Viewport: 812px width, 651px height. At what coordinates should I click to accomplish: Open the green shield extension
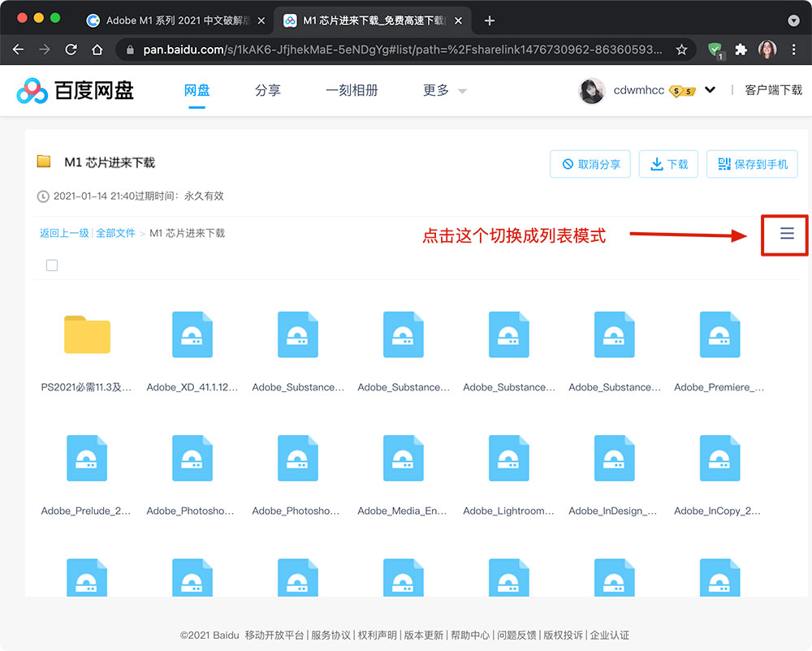[x=715, y=50]
